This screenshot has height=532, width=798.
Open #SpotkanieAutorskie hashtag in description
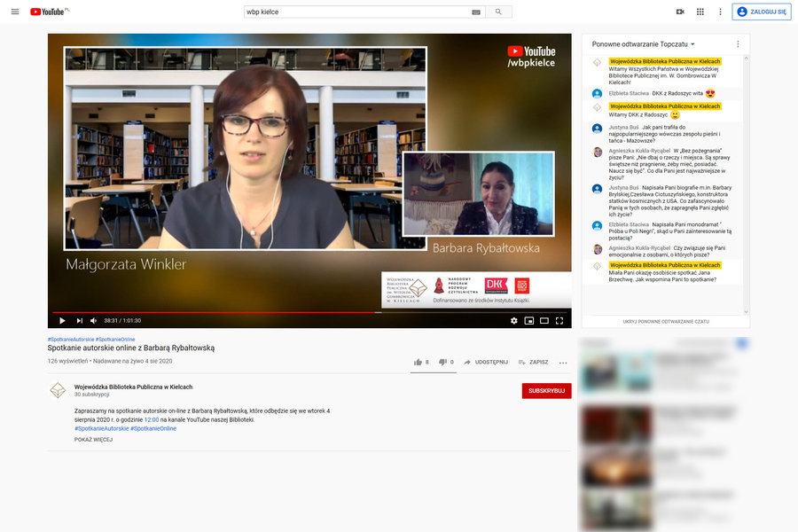pyautogui.click(x=102, y=428)
